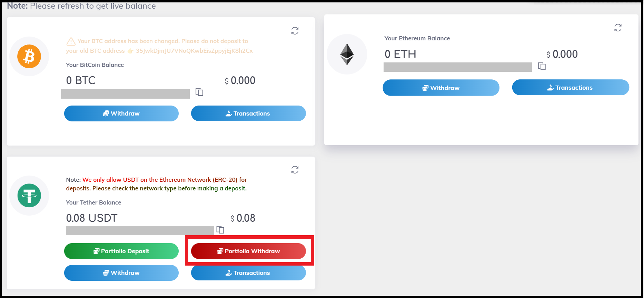Click the green Tether logo
This screenshot has height=298, width=644.
click(x=29, y=196)
